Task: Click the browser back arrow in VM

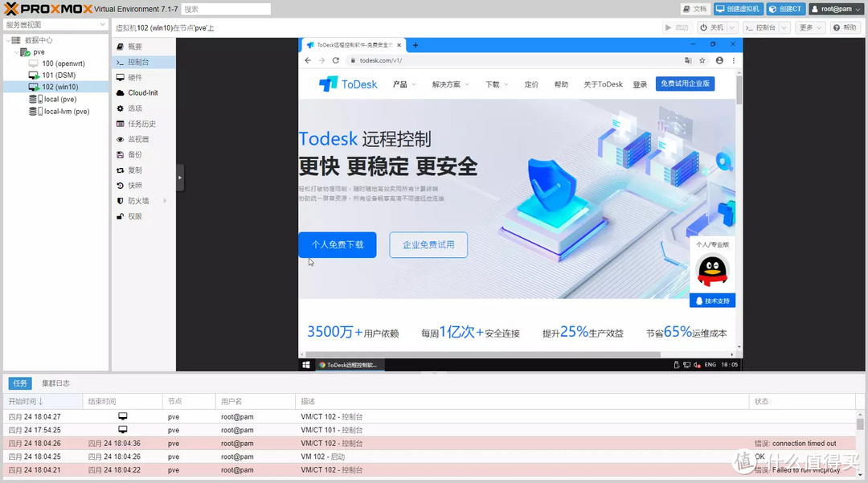Action: [x=308, y=60]
